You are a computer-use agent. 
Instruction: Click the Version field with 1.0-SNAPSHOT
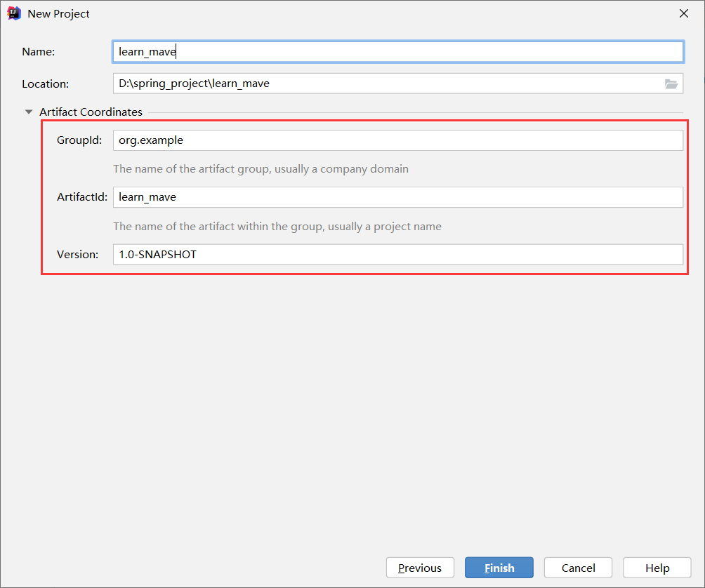click(x=397, y=254)
